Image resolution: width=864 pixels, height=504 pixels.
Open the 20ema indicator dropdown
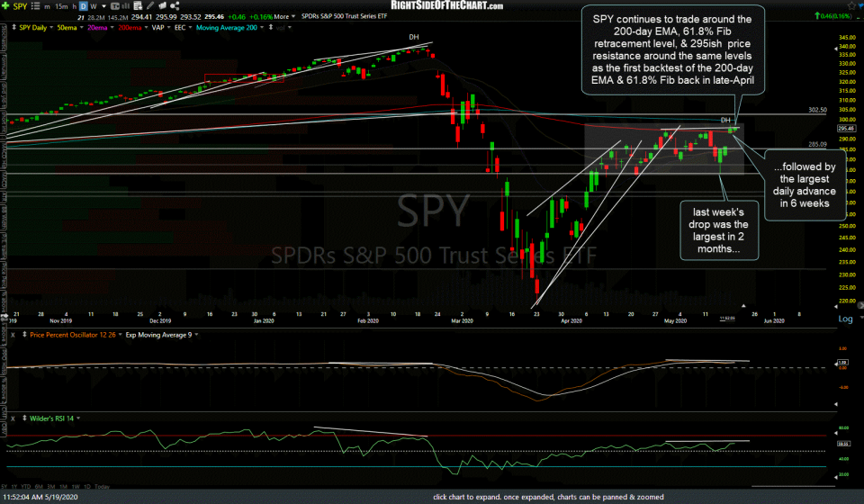[x=112, y=27]
